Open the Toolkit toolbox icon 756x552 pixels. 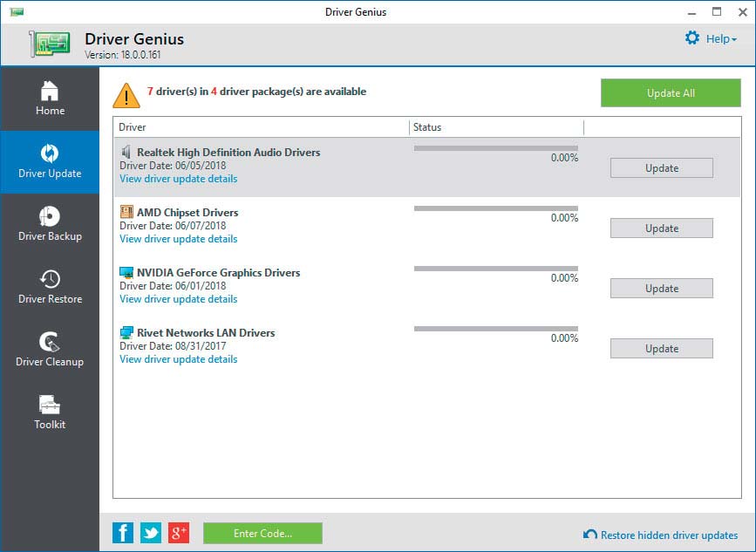click(x=50, y=405)
